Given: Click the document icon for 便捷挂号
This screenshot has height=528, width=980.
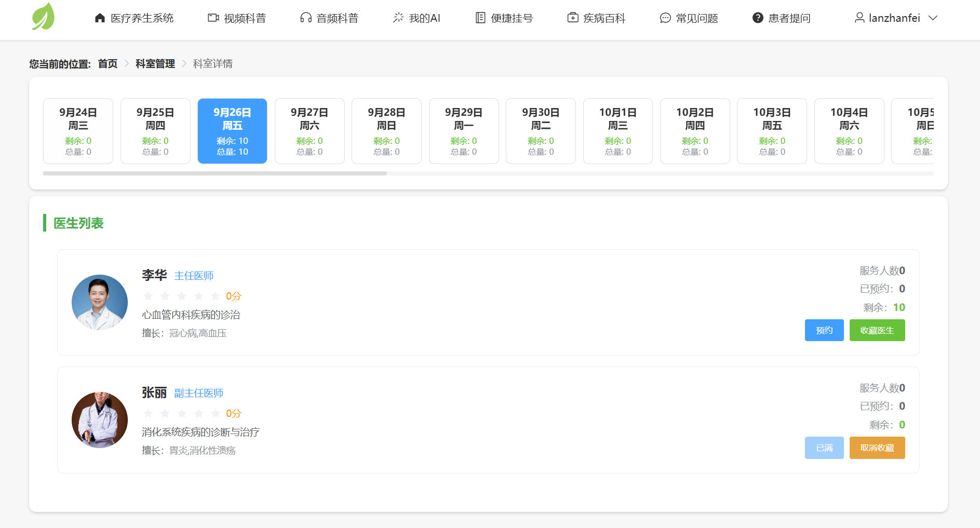Looking at the screenshot, I should (480, 18).
